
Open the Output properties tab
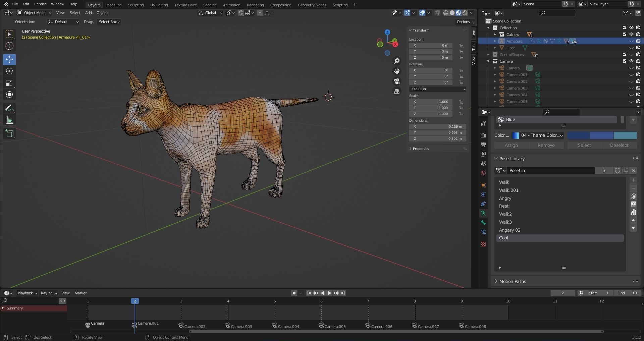[483, 145]
